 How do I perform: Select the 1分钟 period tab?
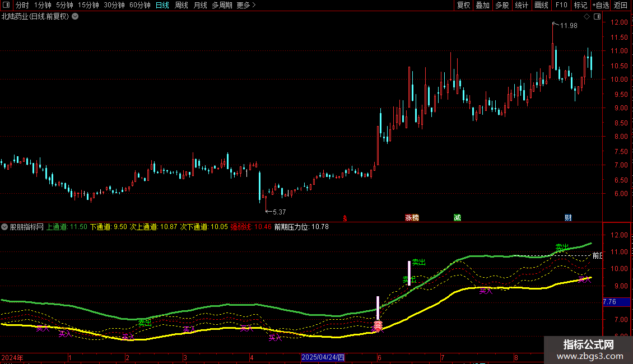click(x=43, y=5)
